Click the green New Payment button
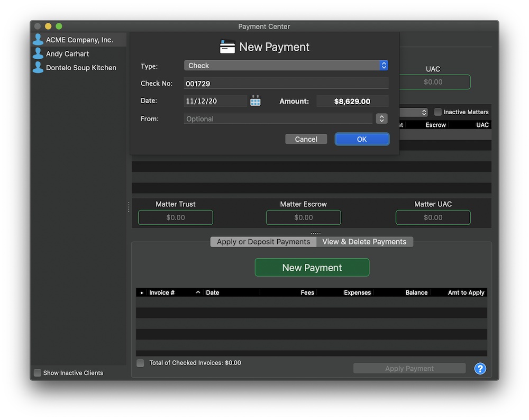The width and height of the screenshot is (529, 420). (x=312, y=267)
